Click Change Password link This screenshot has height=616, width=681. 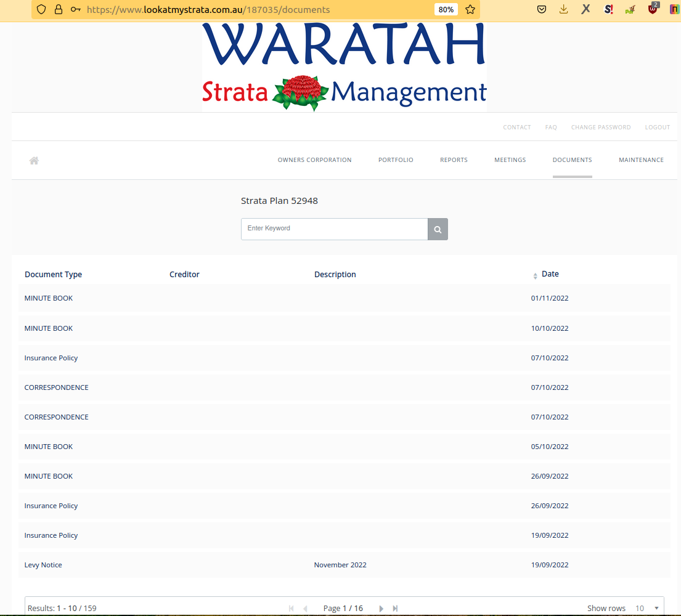601,127
